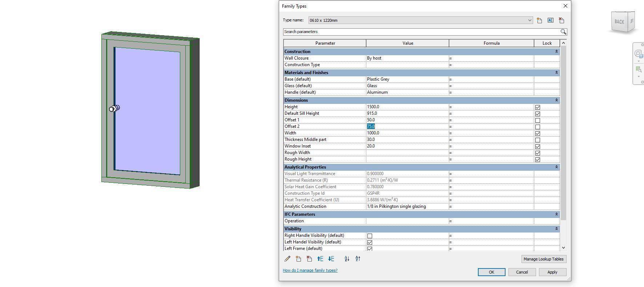Viewport: 644px width, 287px height.
Task: Uncheck the Left Frame (default) checkbox
Action: click(x=370, y=249)
